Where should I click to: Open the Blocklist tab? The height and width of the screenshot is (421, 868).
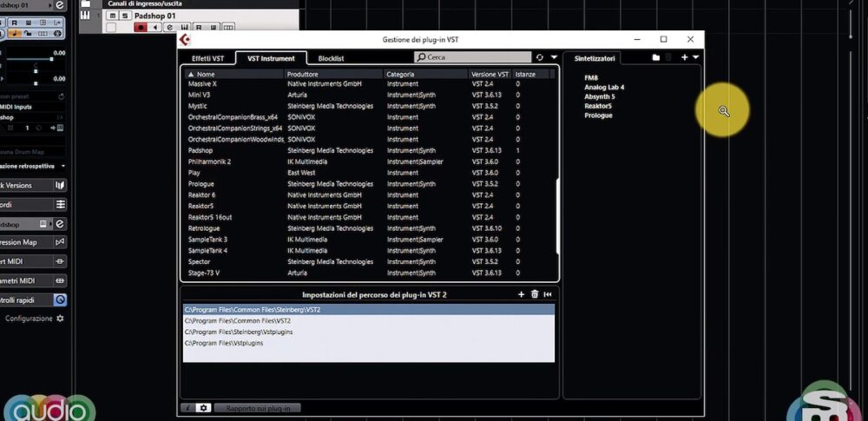coord(331,58)
